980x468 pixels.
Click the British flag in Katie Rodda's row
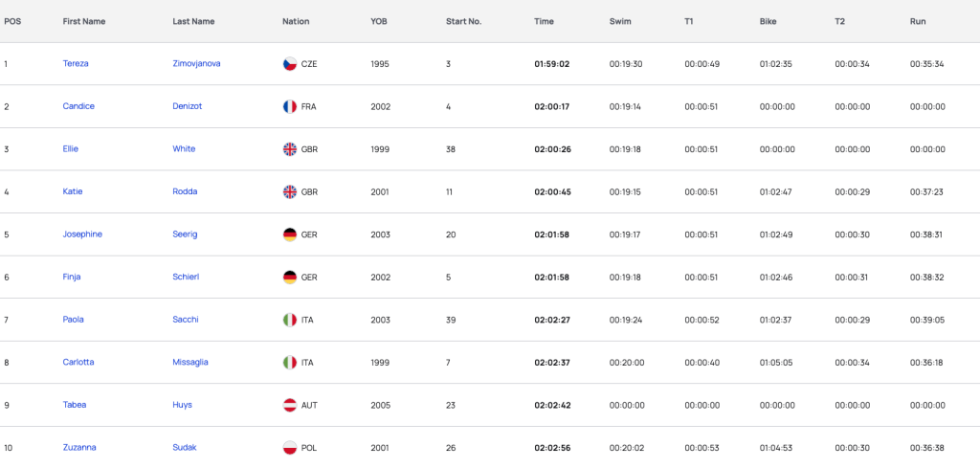(289, 191)
